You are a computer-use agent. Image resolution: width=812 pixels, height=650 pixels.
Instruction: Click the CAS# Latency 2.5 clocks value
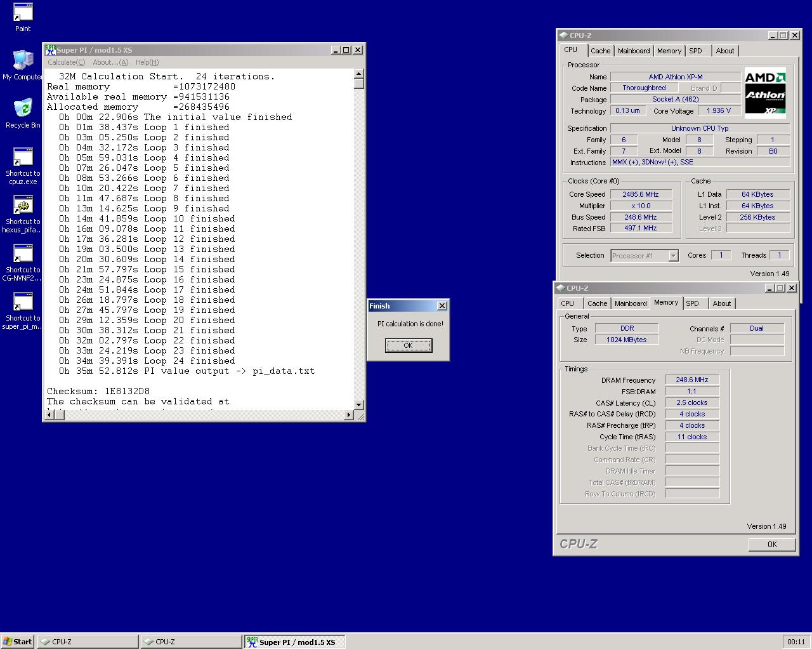point(692,402)
